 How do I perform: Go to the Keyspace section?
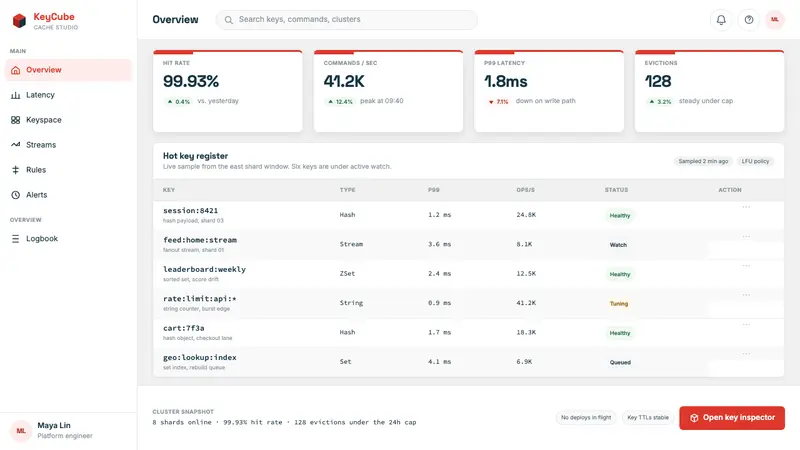pos(68,120)
